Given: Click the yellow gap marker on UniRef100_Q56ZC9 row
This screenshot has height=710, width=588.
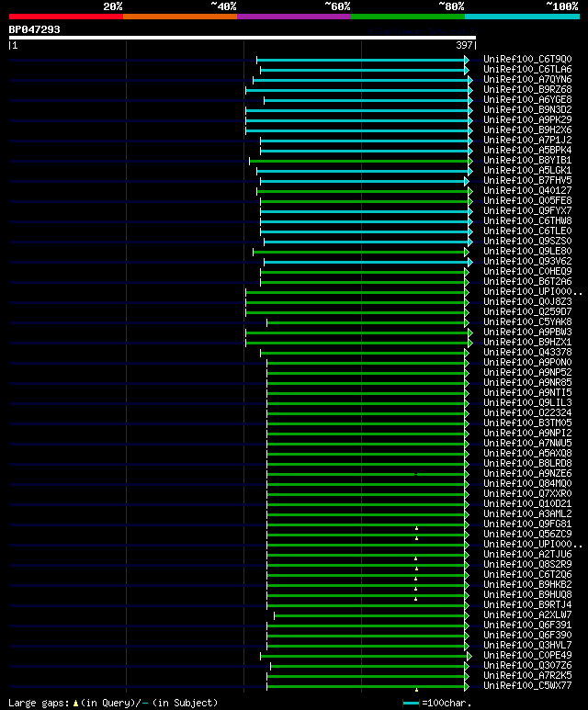Looking at the screenshot, I should tap(416, 538).
